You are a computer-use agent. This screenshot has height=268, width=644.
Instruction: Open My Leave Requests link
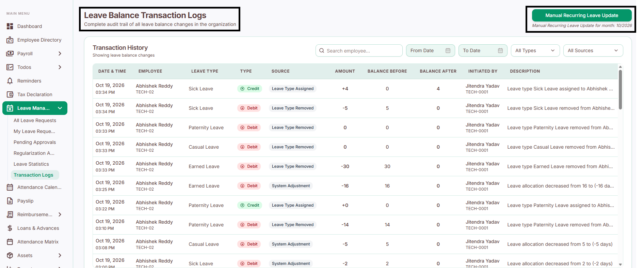[x=34, y=131]
